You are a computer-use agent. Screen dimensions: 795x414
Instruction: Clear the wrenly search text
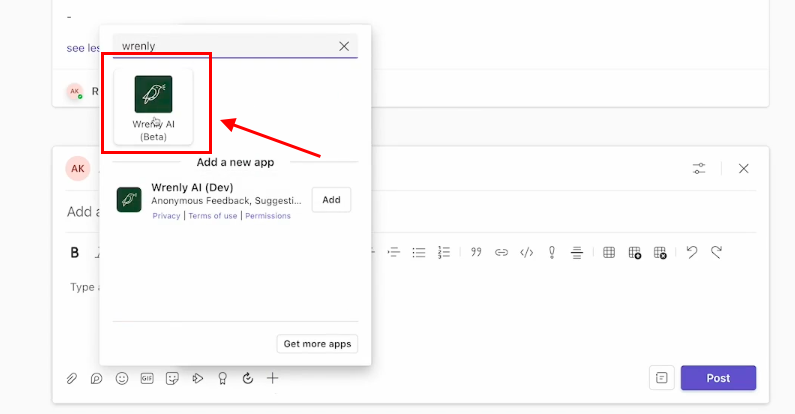point(344,46)
